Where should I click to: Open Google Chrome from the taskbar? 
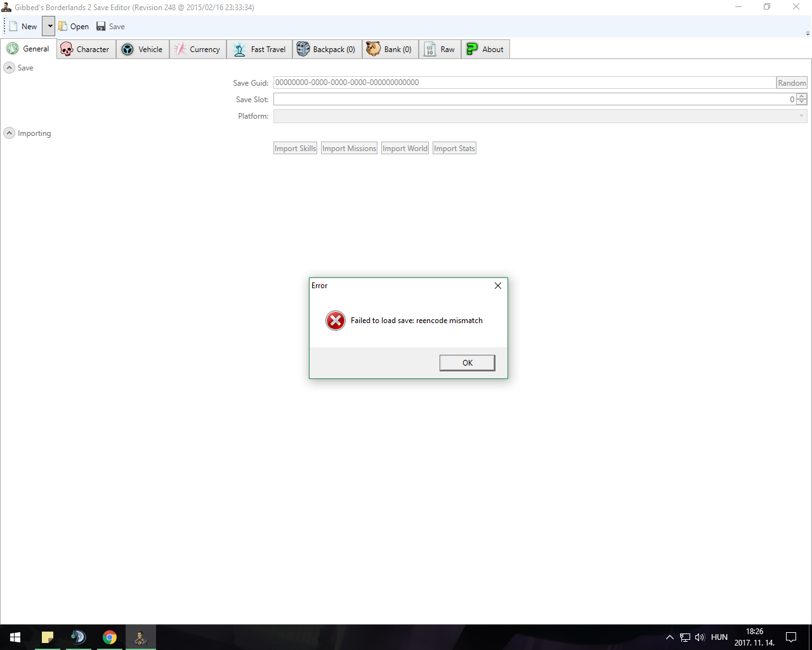[x=110, y=637]
